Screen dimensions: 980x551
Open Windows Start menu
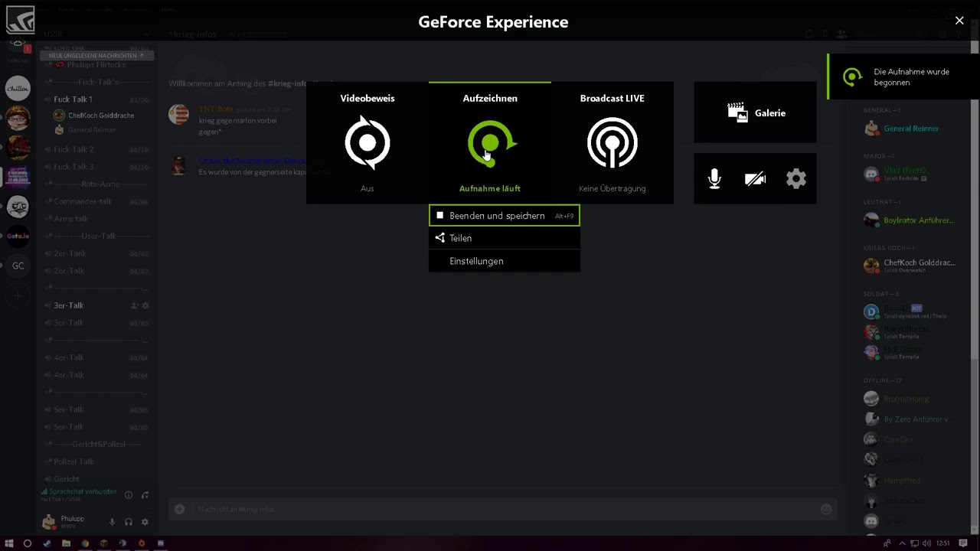click(9, 543)
